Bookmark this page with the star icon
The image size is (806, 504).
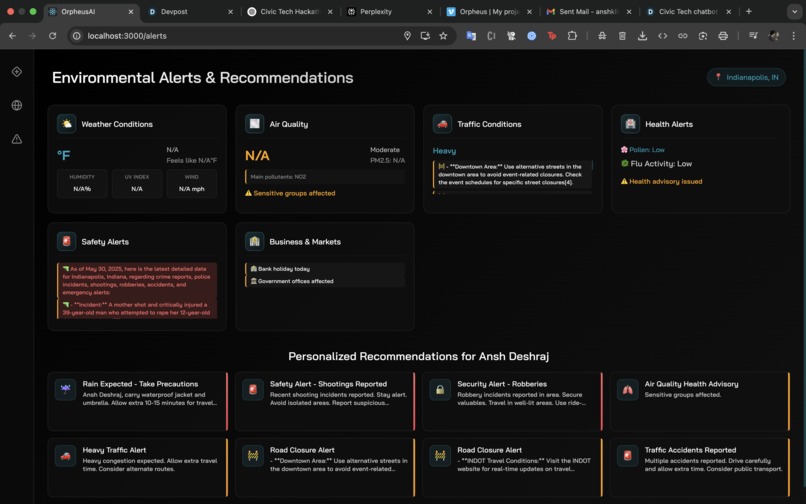click(443, 35)
